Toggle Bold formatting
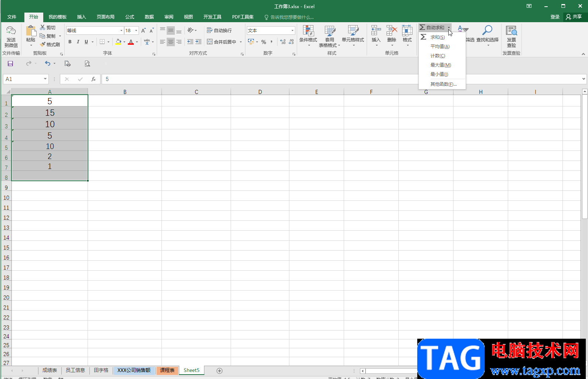Viewport: 588px width, 379px height. click(70, 42)
